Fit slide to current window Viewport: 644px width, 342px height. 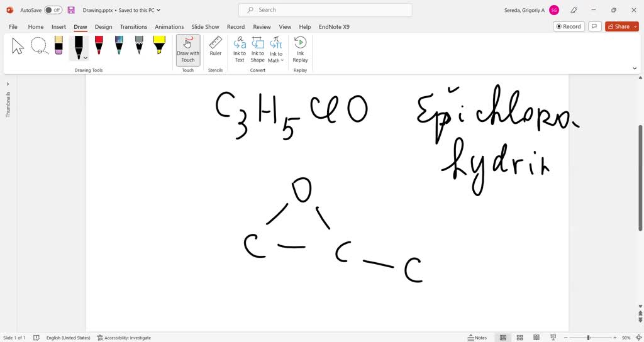coord(638,338)
